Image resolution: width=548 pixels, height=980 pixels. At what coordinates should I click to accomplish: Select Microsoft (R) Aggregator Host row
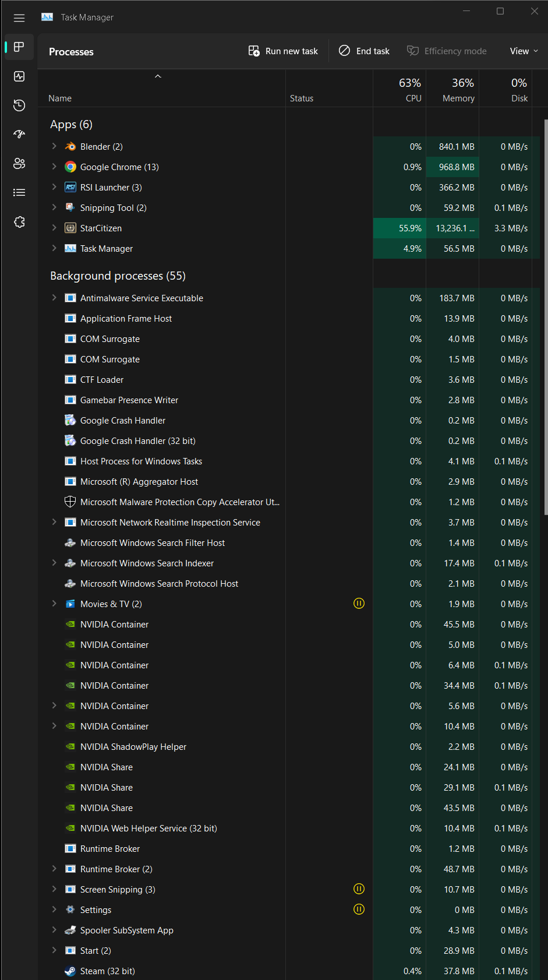click(289, 481)
